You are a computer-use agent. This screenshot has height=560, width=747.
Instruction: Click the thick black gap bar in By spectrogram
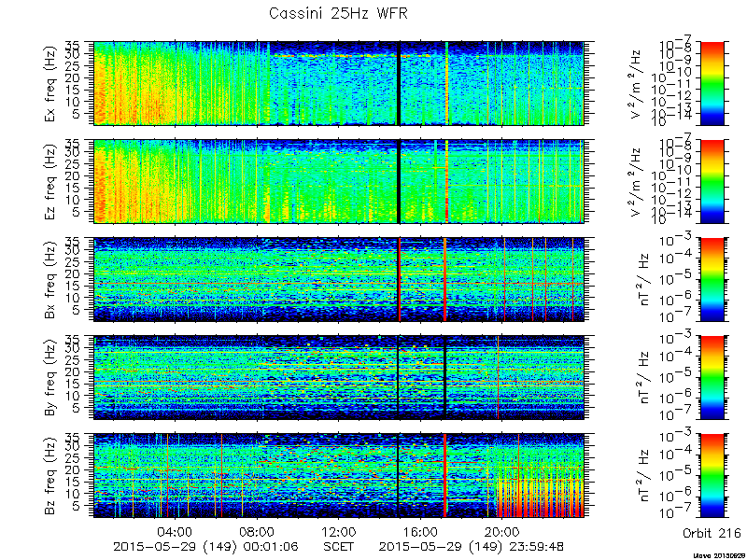tap(444, 378)
